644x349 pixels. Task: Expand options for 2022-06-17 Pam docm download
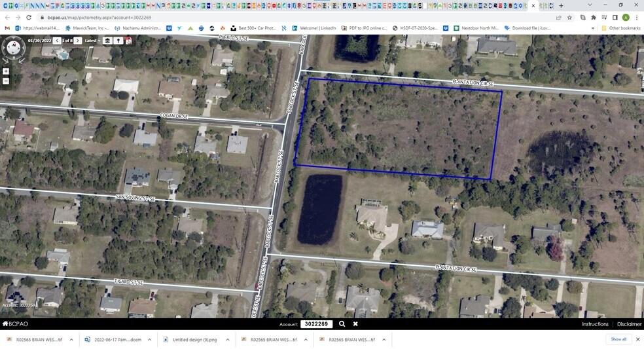pos(149,340)
